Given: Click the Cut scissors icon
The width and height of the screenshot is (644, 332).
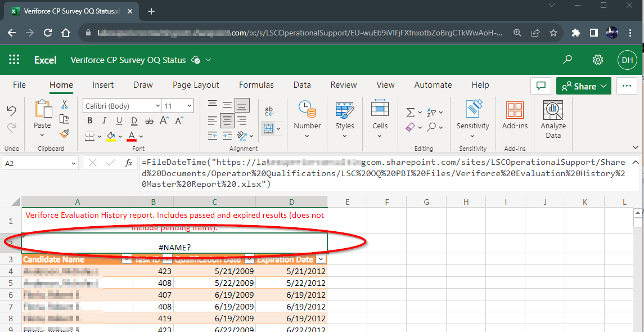Looking at the screenshot, I should (x=64, y=105).
